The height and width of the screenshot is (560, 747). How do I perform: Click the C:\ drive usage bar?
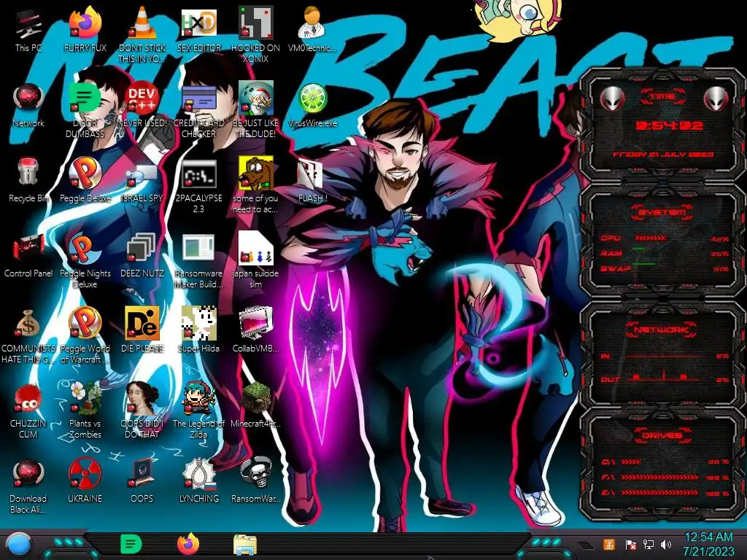coord(631,462)
